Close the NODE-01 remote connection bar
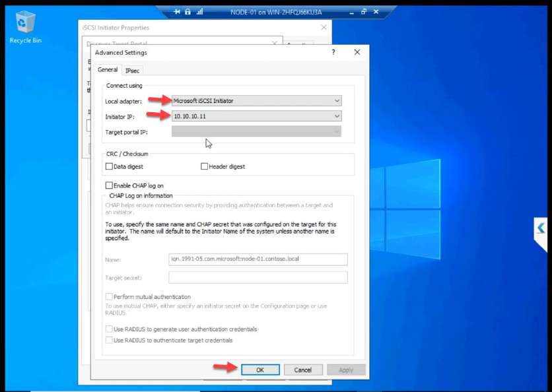 coord(376,12)
